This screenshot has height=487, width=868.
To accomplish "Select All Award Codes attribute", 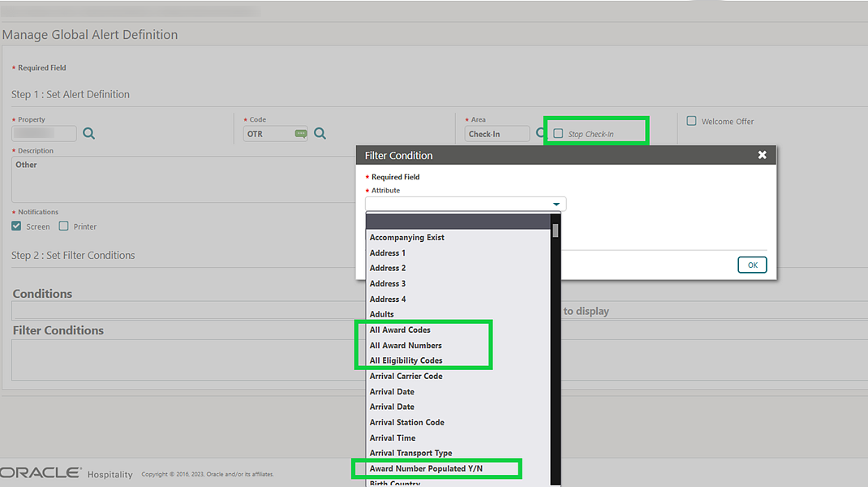I will click(x=458, y=330).
